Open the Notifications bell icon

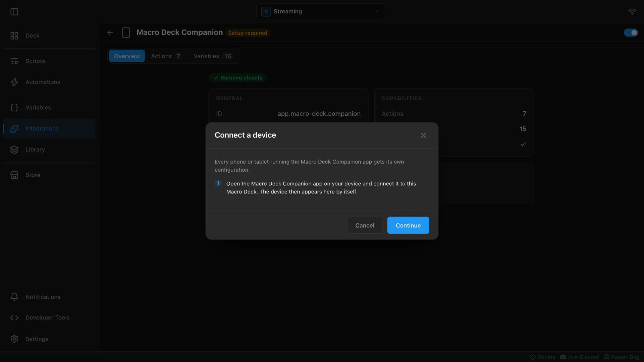point(14,297)
